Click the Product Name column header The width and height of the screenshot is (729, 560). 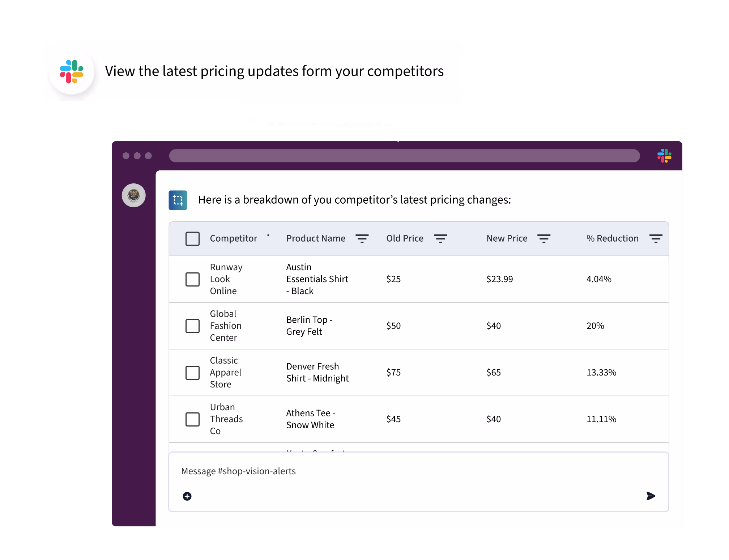[316, 238]
